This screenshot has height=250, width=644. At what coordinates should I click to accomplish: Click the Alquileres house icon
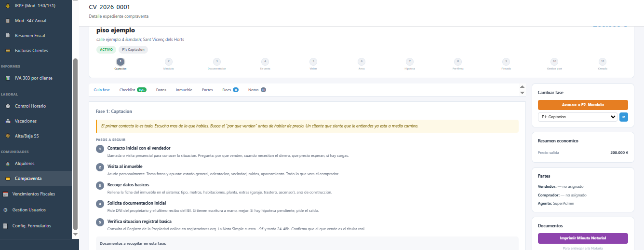point(7,164)
